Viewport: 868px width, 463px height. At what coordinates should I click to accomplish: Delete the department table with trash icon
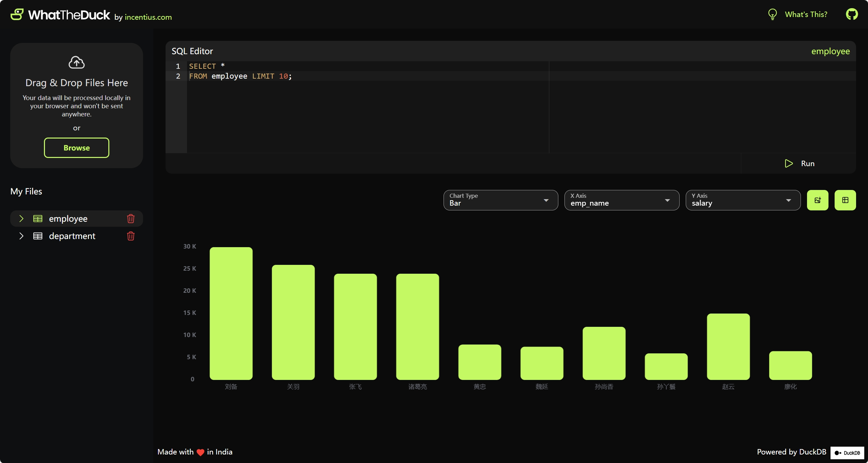click(131, 236)
